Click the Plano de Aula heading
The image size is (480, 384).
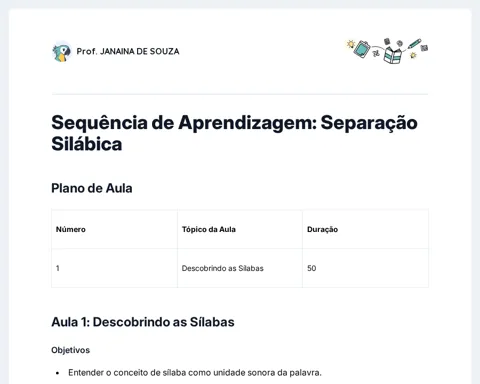pyautogui.click(x=92, y=188)
